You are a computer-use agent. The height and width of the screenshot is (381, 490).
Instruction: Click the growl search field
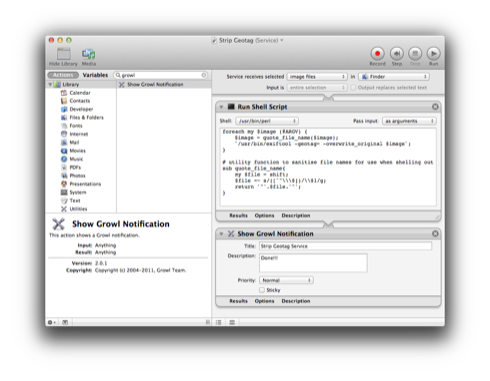161,75
